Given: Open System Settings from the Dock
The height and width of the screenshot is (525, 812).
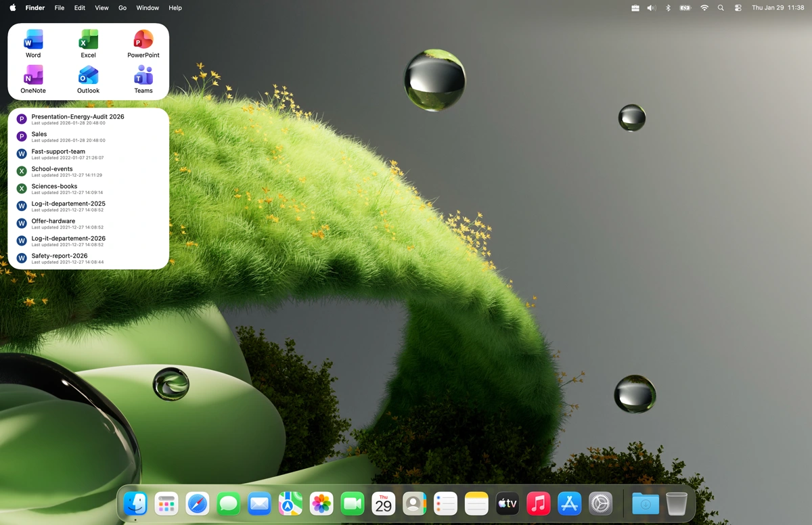Looking at the screenshot, I should coord(600,503).
